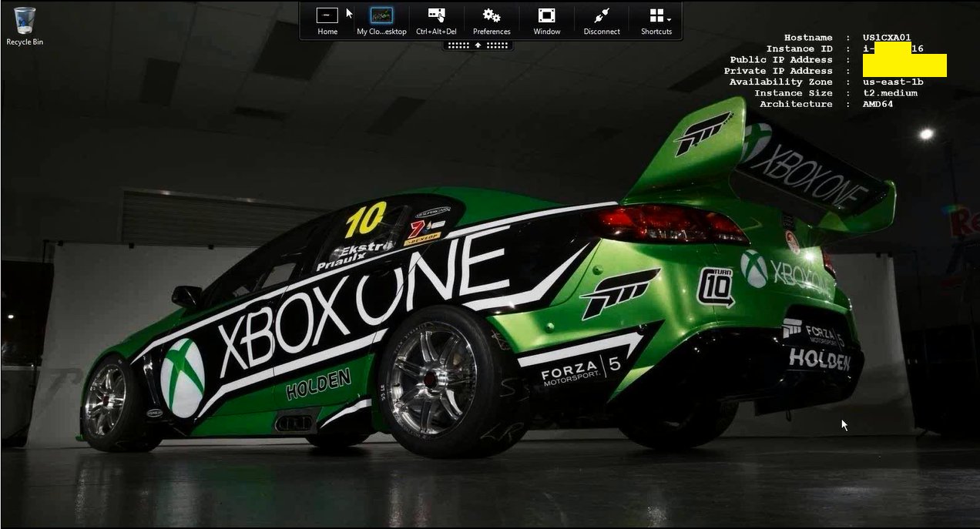This screenshot has width=980, height=529.
Task: Send Ctrl+Alt+Del to the remote desktop
Action: (436, 22)
